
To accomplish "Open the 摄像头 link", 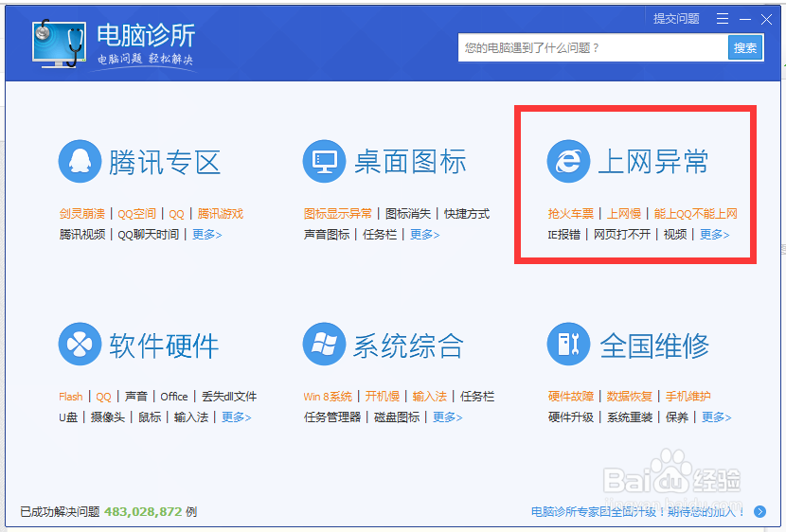I will [x=108, y=417].
